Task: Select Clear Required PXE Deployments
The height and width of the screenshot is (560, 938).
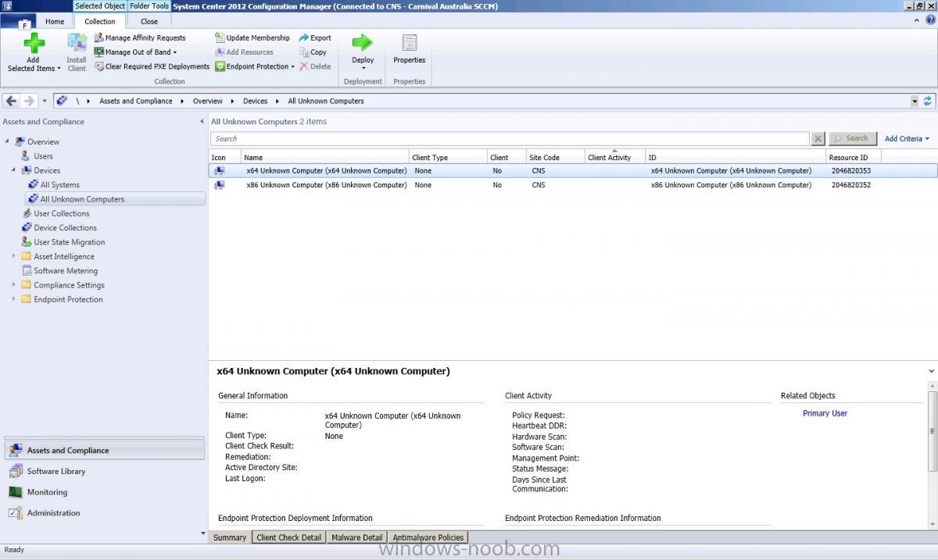Action: 152,66
